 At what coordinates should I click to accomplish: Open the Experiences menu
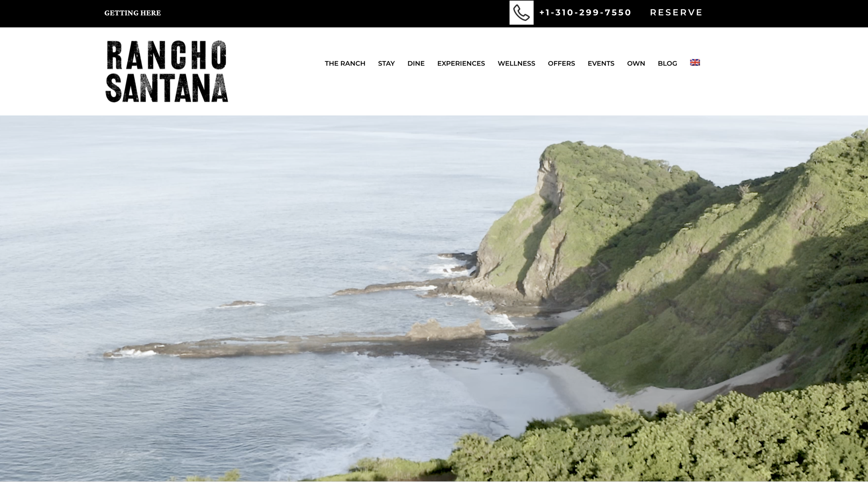coord(461,63)
